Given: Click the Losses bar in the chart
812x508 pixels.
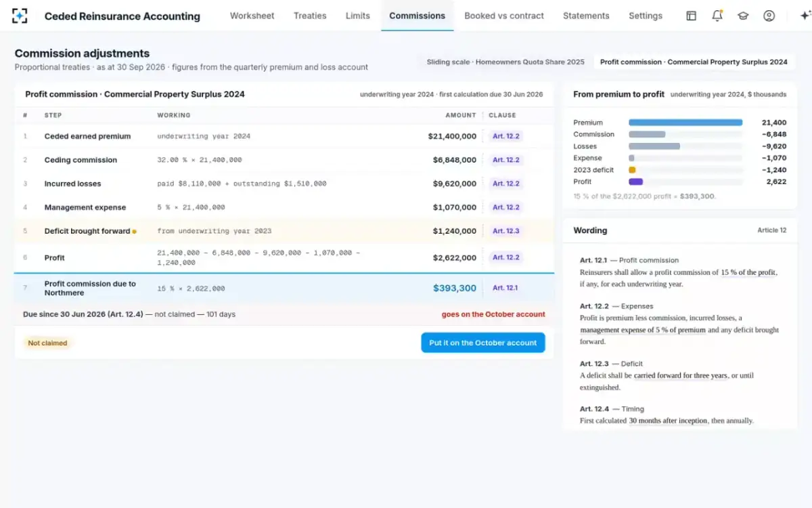Looking at the screenshot, I should click(x=654, y=146).
